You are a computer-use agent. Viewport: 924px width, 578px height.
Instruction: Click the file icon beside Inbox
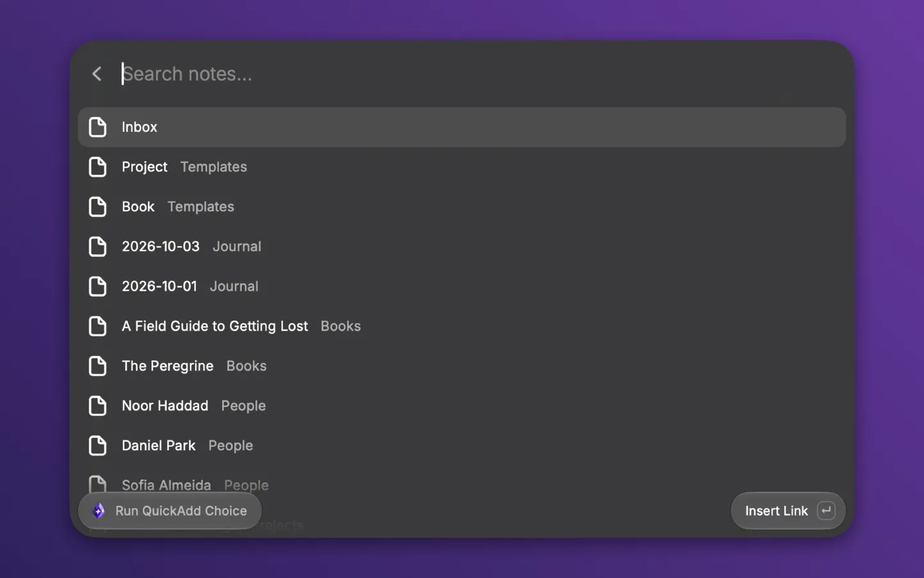click(x=98, y=127)
